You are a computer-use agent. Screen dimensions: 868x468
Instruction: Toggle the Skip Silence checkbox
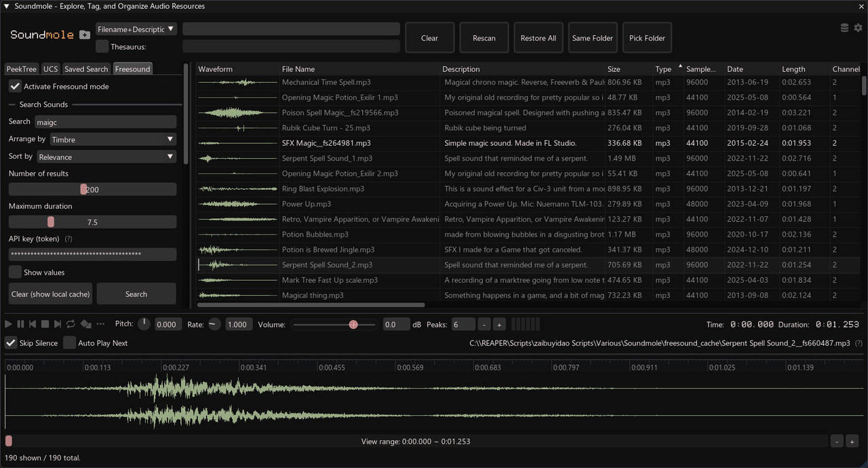click(x=11, y=343)
